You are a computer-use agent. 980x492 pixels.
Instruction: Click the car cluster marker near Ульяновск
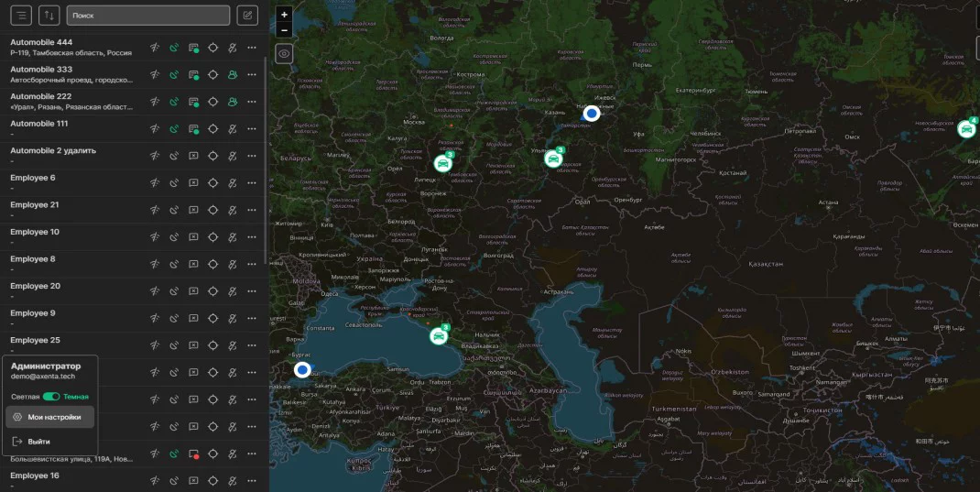[x=554, y=159]
